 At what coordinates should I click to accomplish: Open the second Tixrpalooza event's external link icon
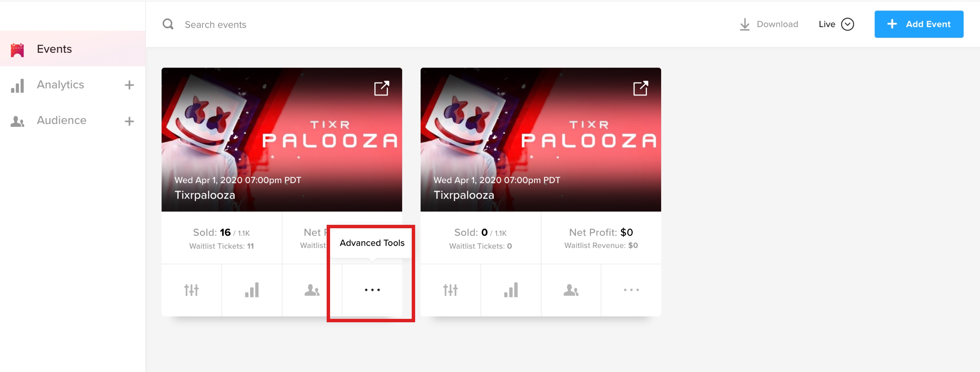(x=641, y=88)
